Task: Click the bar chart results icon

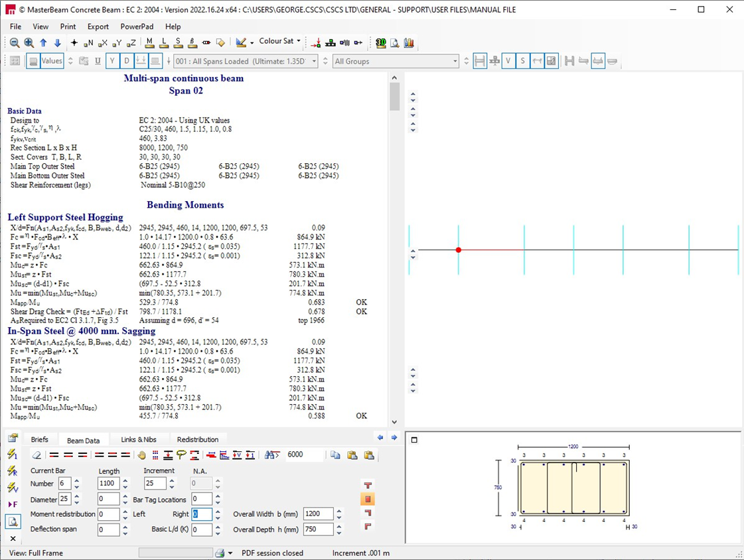Action: click(409, 42)
